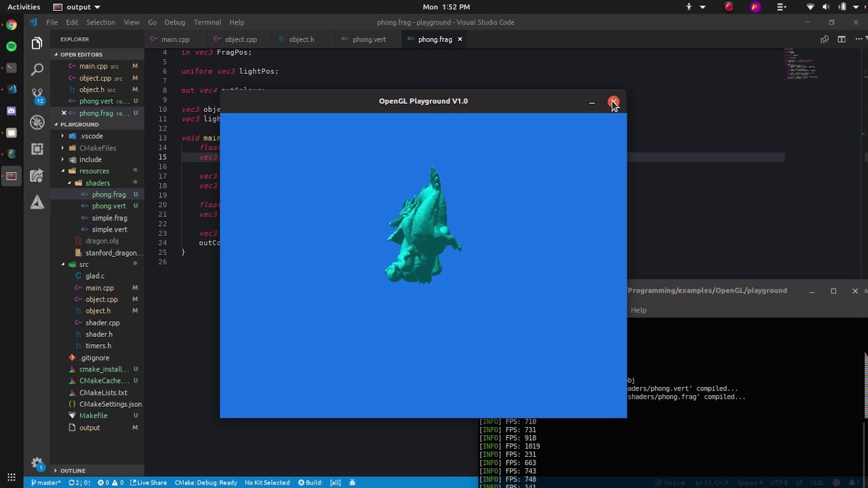868x488 pixels.
Task: Open Spotify from the Ubuntu dock
Action: (12, 47)
